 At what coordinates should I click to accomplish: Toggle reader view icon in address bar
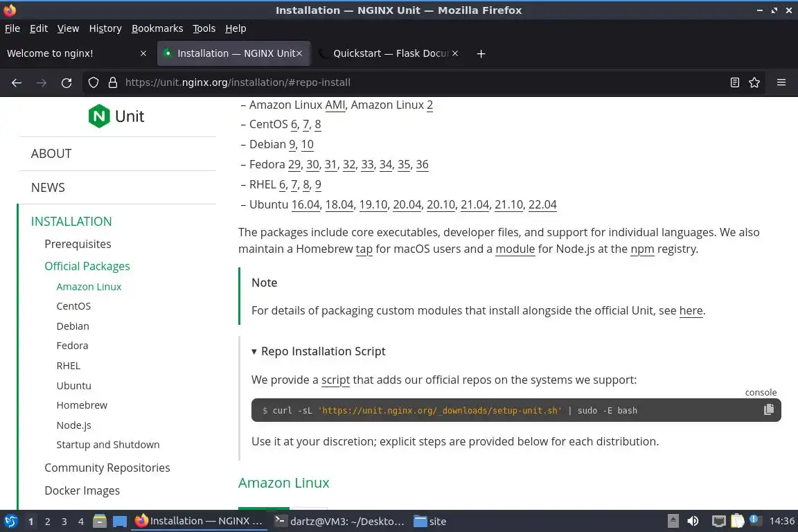734,82
